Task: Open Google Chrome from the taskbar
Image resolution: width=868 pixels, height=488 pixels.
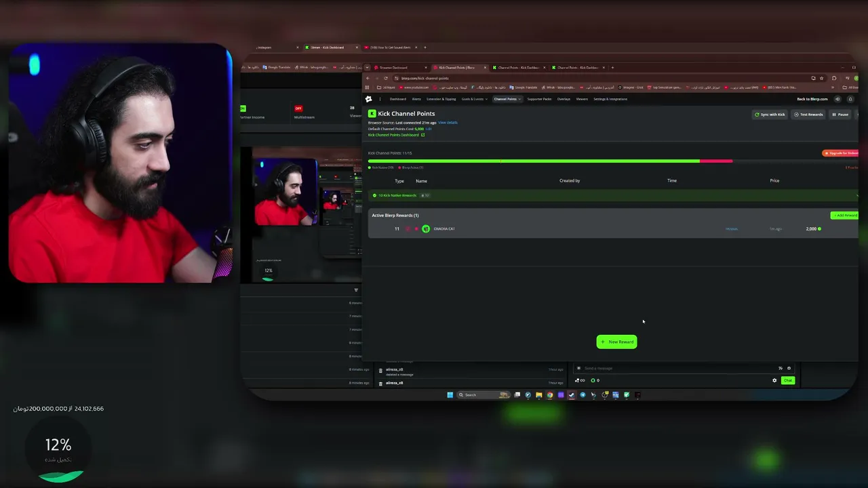Action: 550,395
